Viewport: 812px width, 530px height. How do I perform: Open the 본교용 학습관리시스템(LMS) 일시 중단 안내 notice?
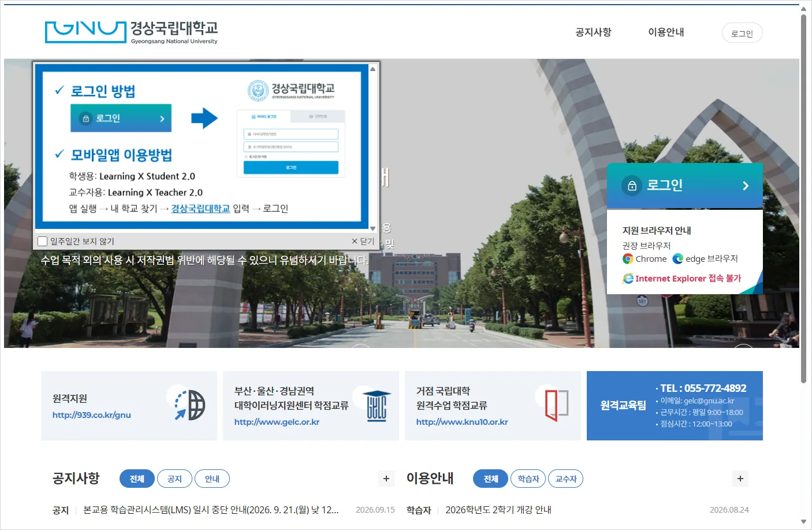click(x=211, y=510)
